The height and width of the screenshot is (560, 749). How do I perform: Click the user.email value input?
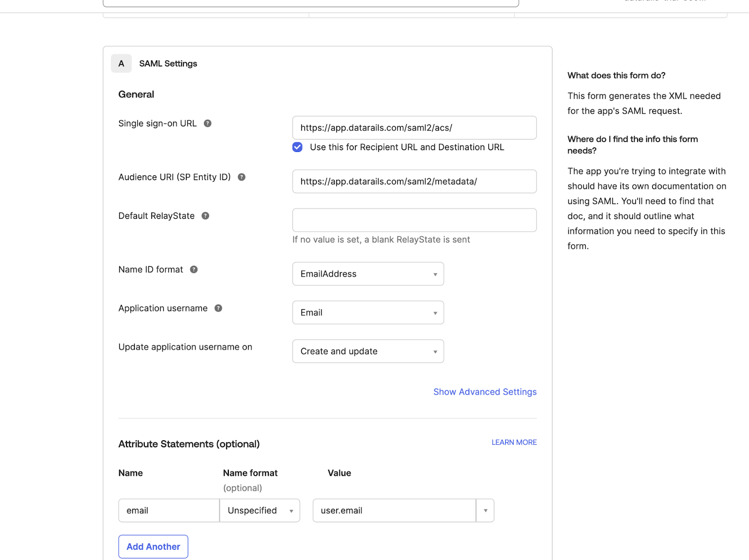click(394, 510)
